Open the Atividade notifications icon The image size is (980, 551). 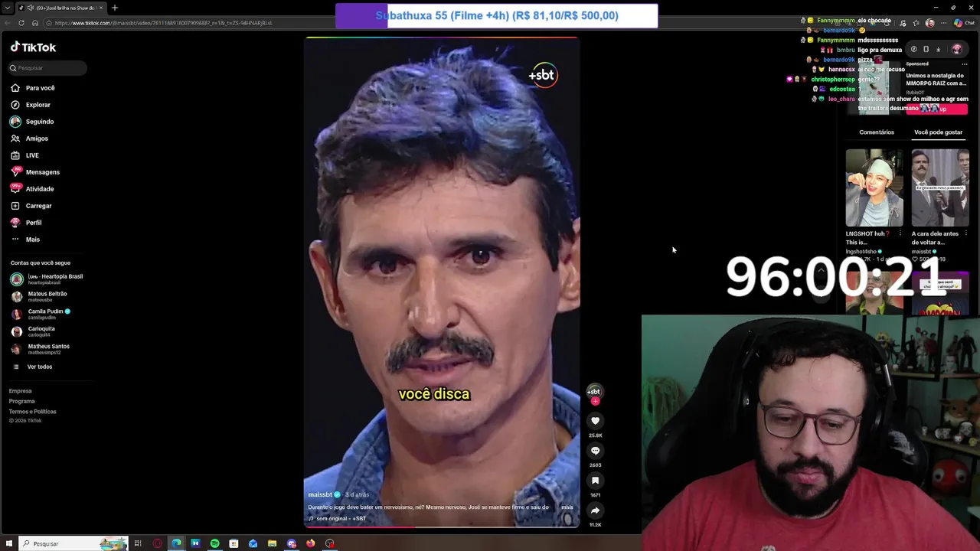coord(15,189)
